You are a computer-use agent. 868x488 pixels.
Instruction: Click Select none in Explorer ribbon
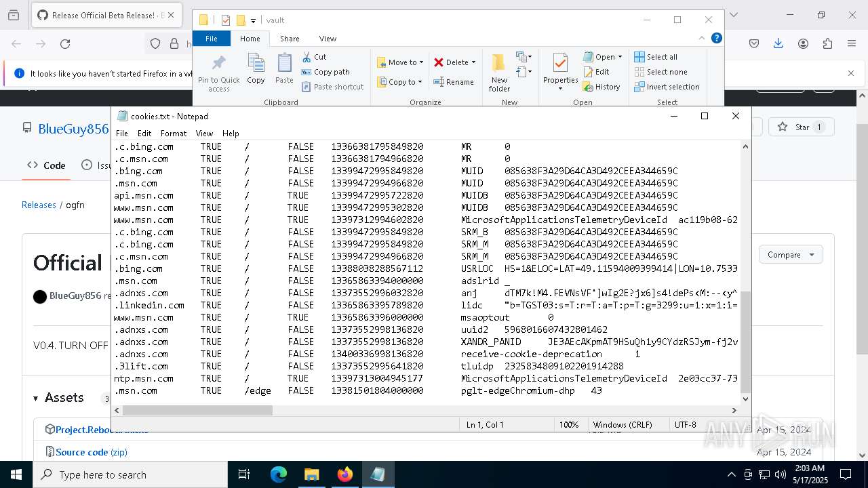pyautogui.click(x=660, y=72)
